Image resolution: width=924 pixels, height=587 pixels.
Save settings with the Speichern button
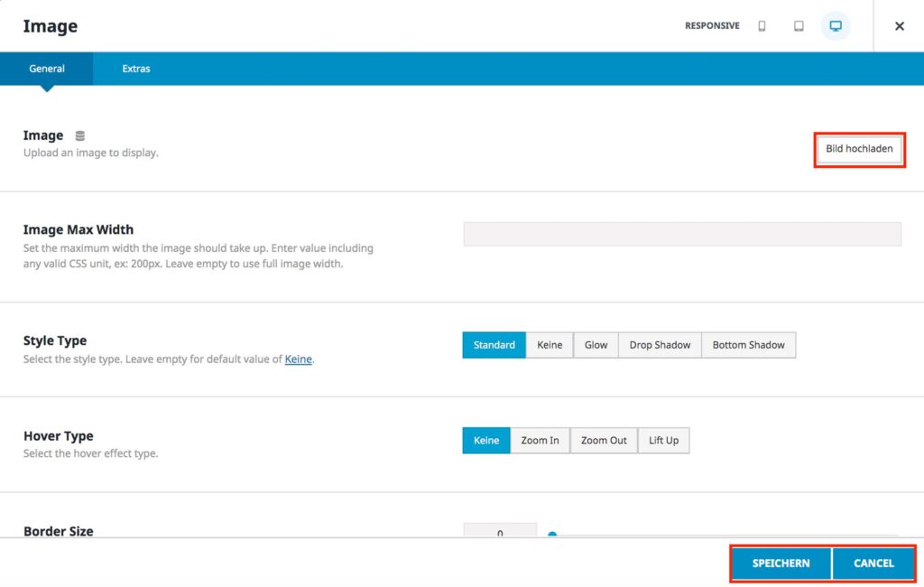pyautogui.click(x=781, y=564)
